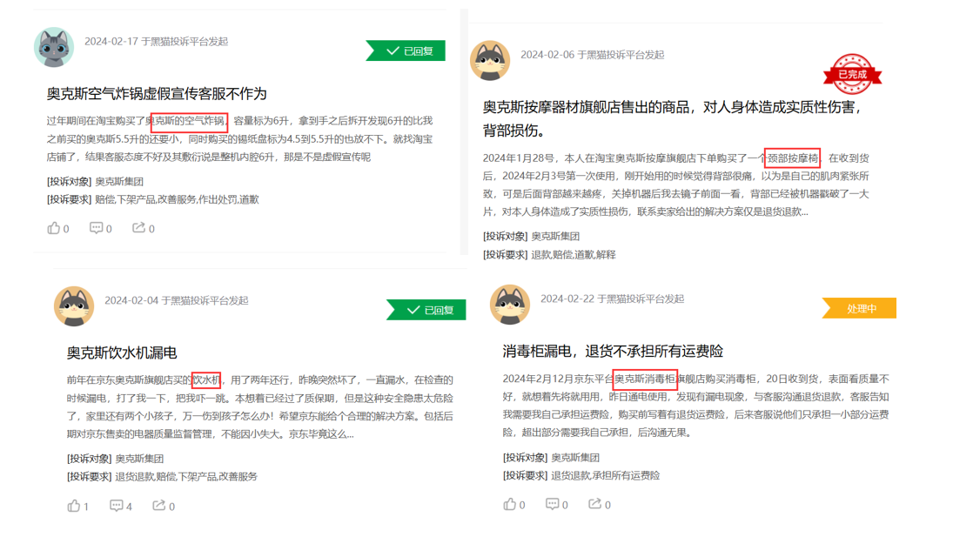Open the avatar of 2024-02-17 complaint author
Screen dimensions: 980x537
click(x=54, y=47)
